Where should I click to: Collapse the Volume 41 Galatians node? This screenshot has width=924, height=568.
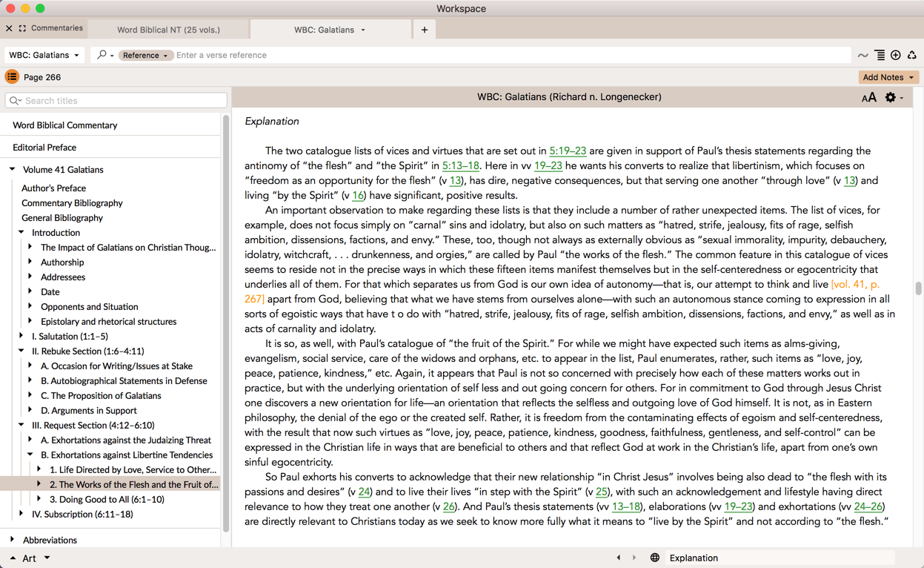point(13,169)
